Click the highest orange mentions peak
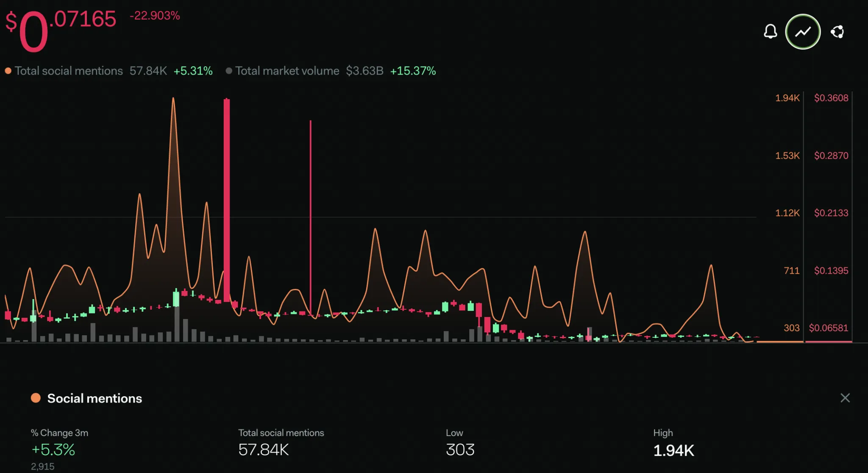 tap(173, 99)
